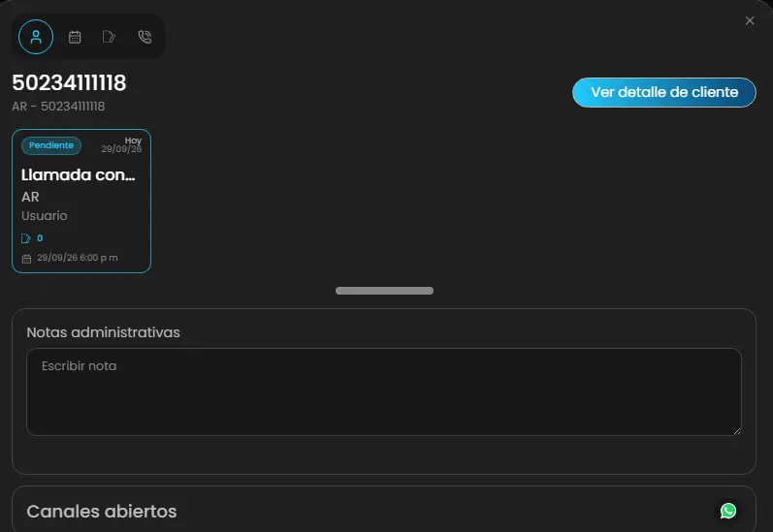
Task: Switch to the calendar appointments tab icon
Action: point(75,37)
